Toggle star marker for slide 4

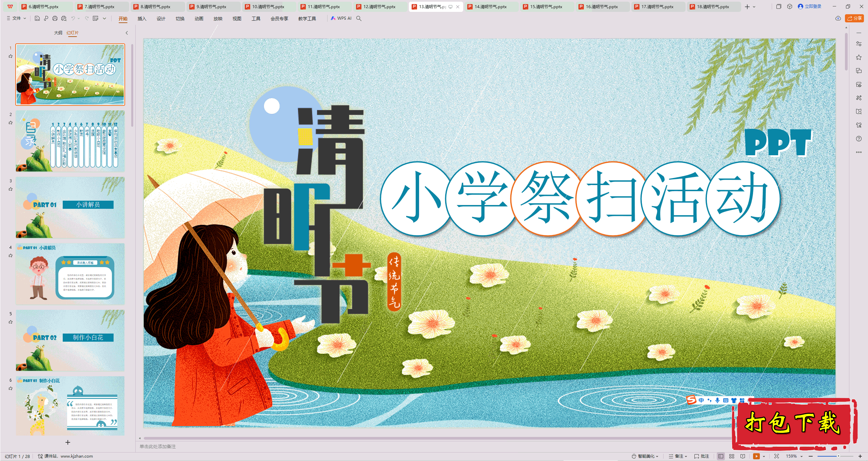[11, 256]
